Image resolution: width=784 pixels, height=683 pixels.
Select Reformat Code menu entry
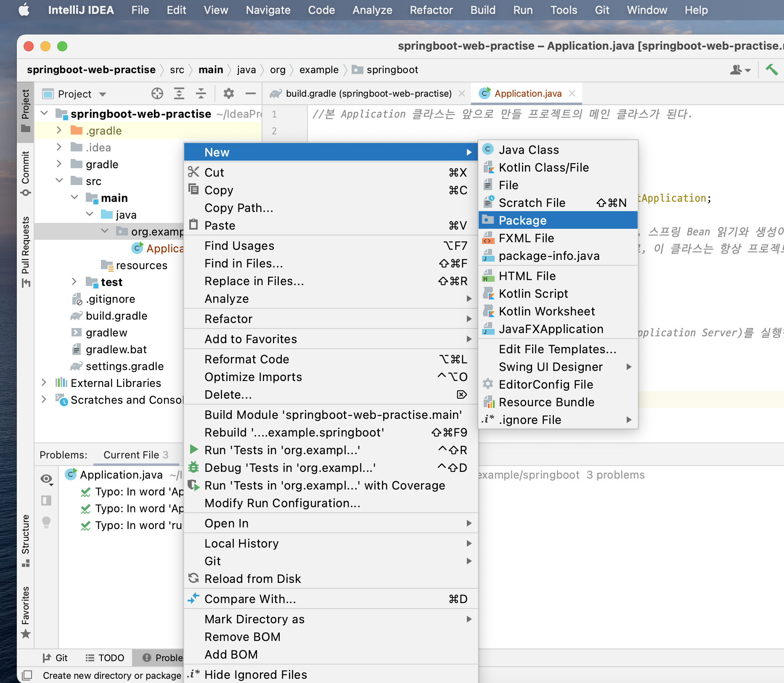pos(331,359)
